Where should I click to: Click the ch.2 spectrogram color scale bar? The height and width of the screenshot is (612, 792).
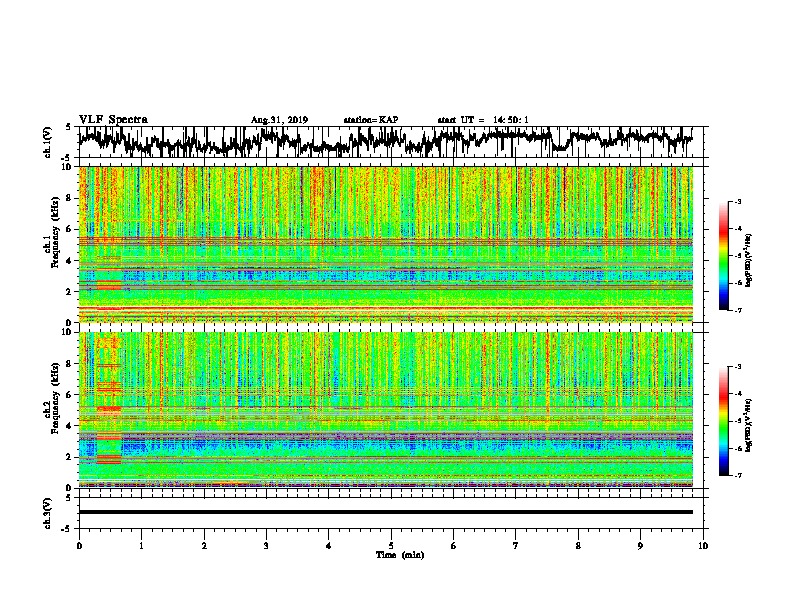[723, 421]
